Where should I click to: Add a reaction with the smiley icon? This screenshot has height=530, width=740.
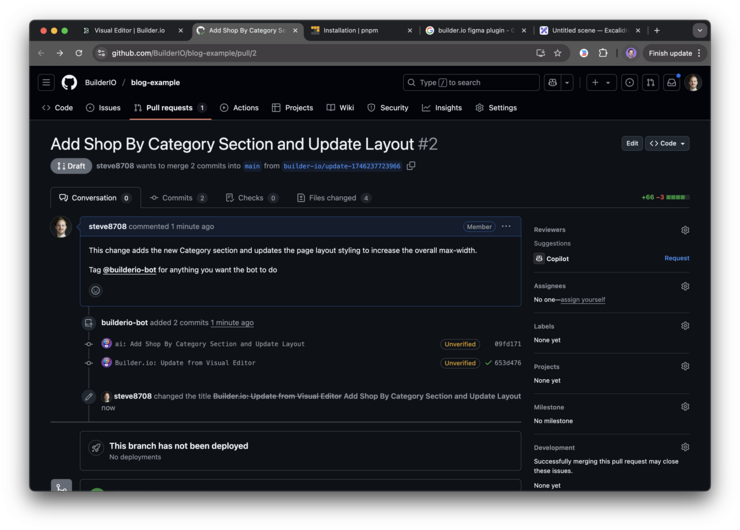click(x=95, y=291)
